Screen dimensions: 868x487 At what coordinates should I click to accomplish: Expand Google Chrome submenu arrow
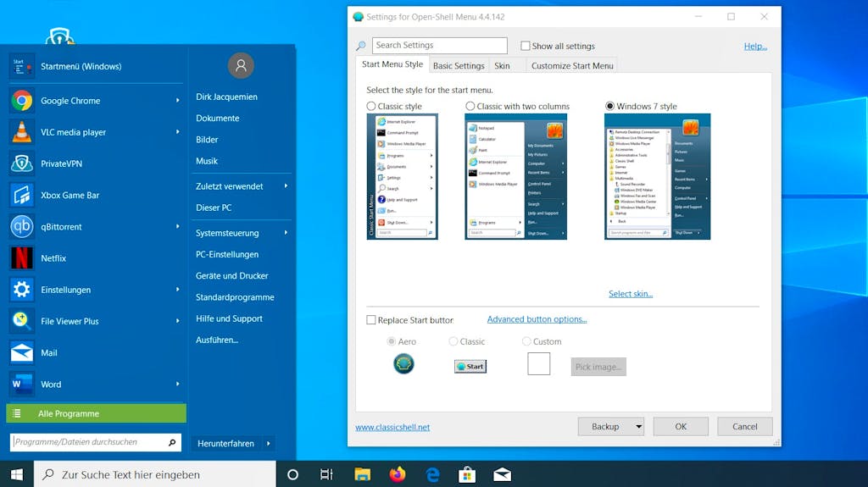[x=178, y=101]
